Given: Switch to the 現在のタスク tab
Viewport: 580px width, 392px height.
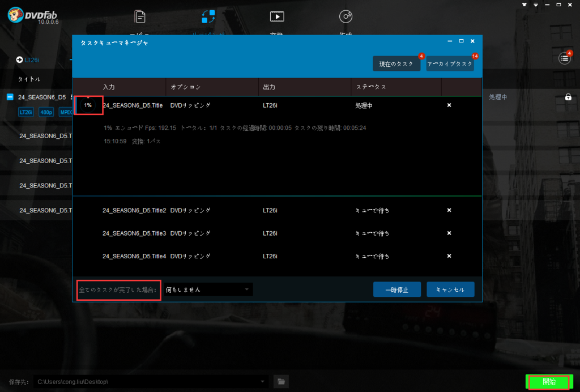Looking at the screenshot, I should (396, 63).
